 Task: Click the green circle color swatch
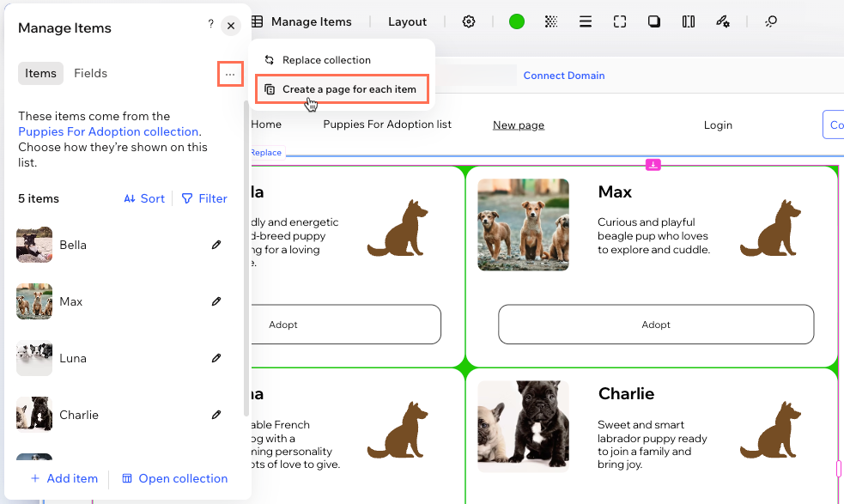click(517, 21)
